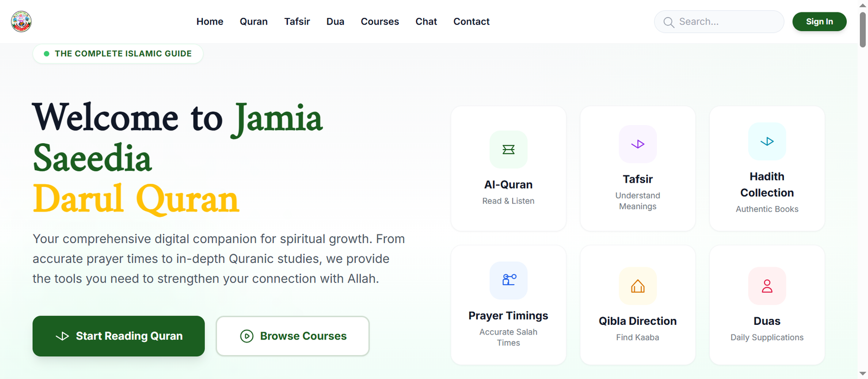Focus the Search input field
The image size is (868, 379).
pos(719,22)
